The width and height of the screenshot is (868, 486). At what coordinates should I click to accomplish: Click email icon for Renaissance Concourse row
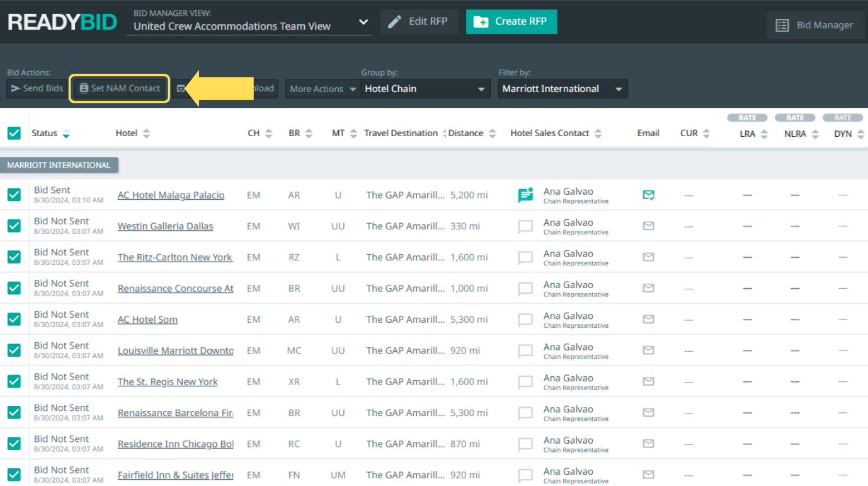648,288
